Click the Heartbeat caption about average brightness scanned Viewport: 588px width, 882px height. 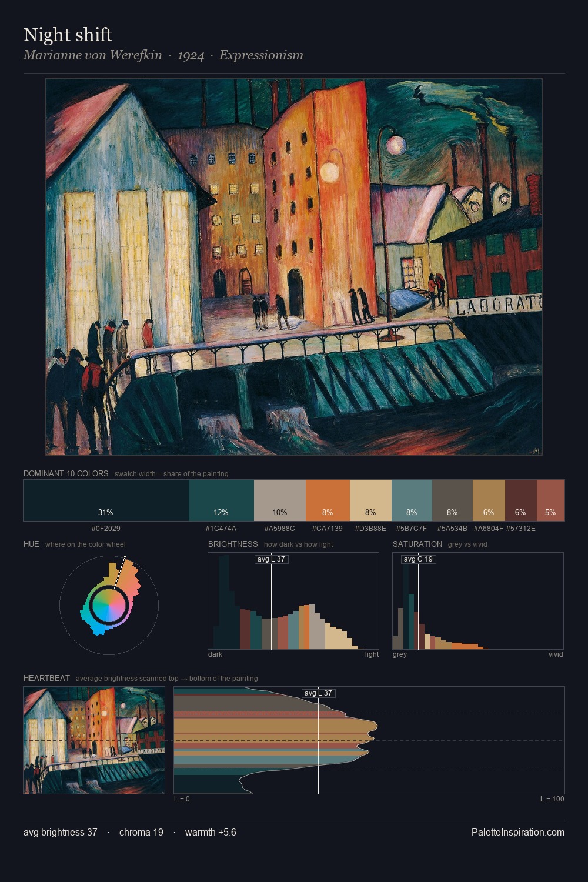click(167, 679)
